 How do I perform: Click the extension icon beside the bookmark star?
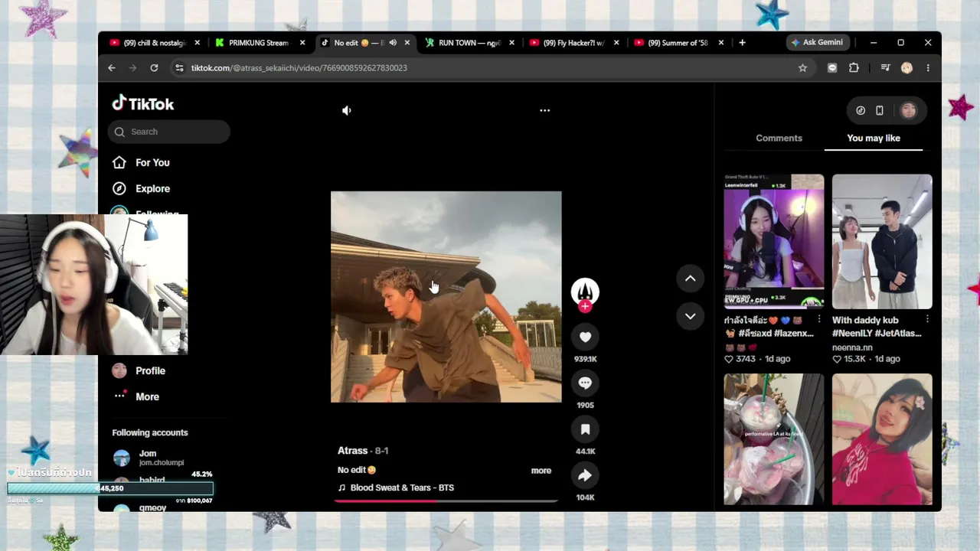point(832,68)
